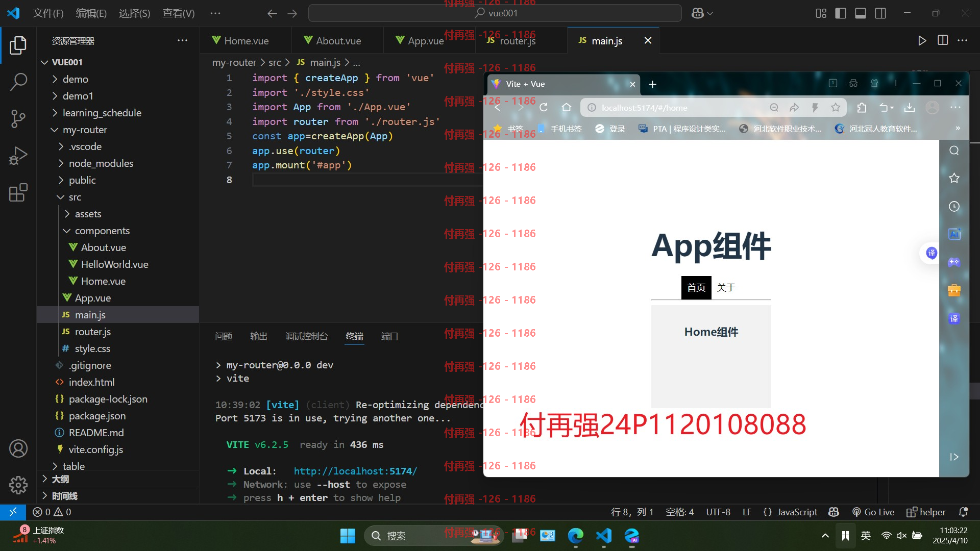The height and width of the screenshot is (551, 980).
Task: Click the browser sidebar search icon
Action: (x=954, y=151)
